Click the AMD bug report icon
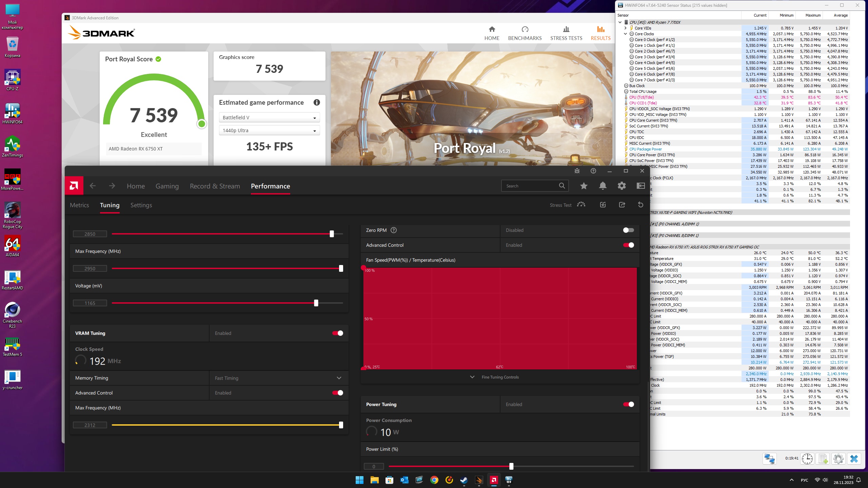 [577, 171]
